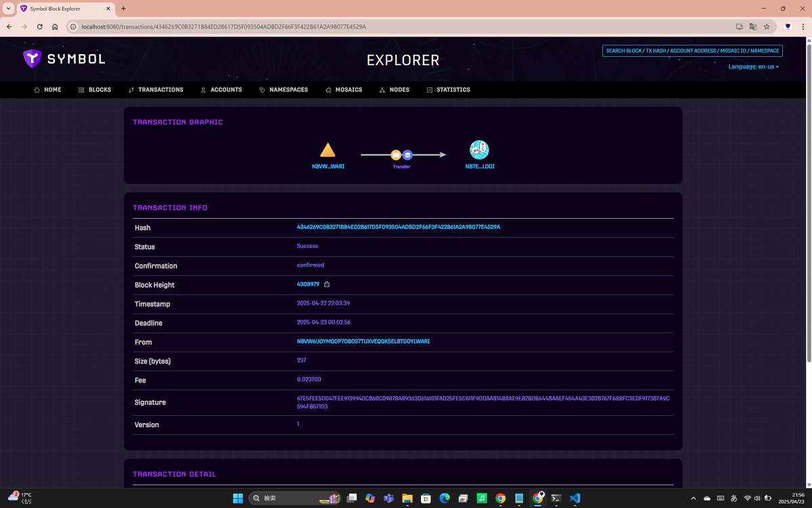The width and height of the screenshot is (812, 508).
Task: Click the install app icon in address bar
Action: pos(739,26)
